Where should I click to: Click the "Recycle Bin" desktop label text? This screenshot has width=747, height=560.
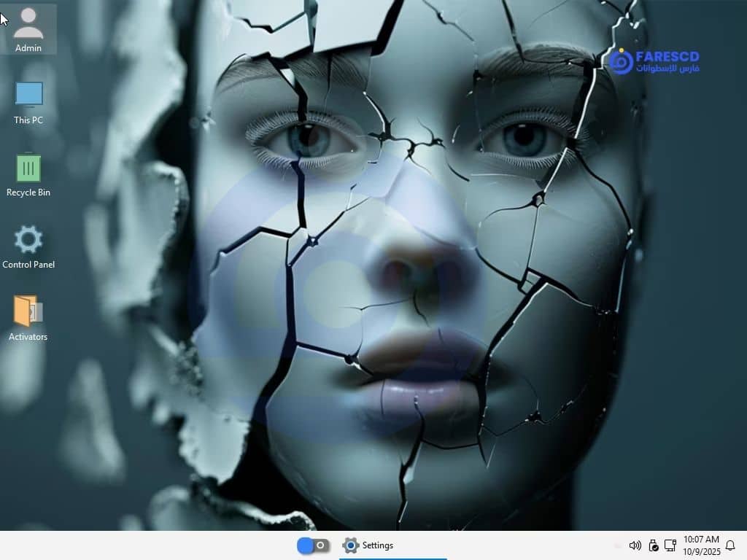(28, 192)
